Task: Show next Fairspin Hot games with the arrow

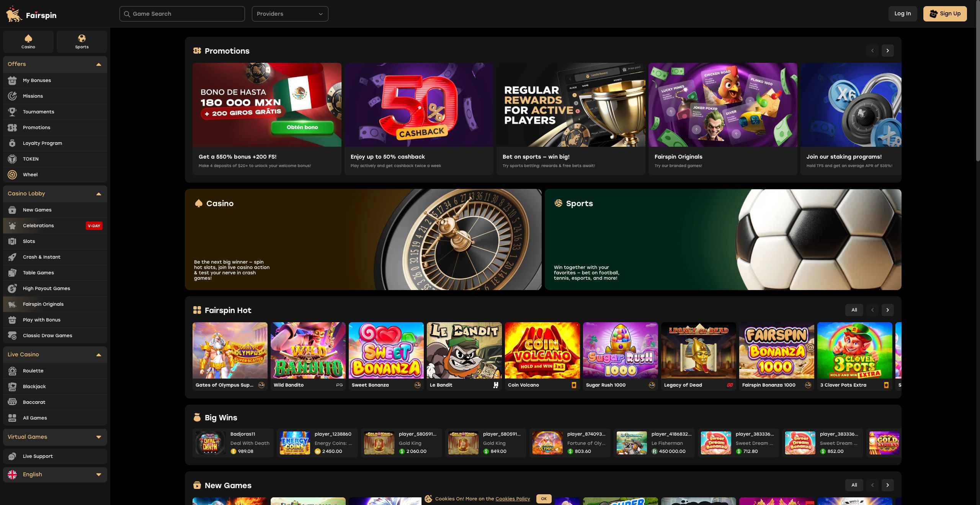Action: pos(888,310)
